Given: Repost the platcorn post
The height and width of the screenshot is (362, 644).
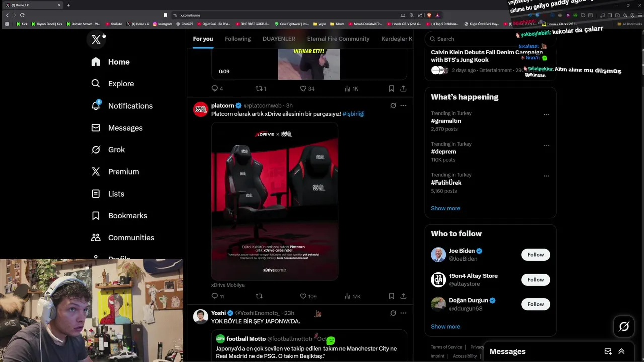Looking at the screenshot, I should 259,296.
